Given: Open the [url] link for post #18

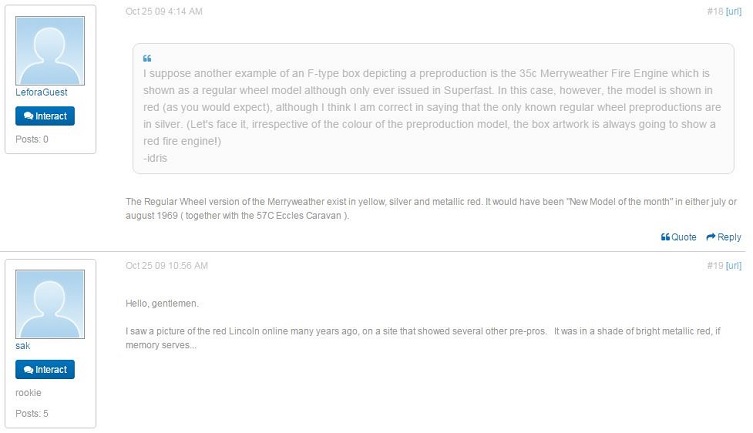Looking at the screenshot, I should [733, 12].
